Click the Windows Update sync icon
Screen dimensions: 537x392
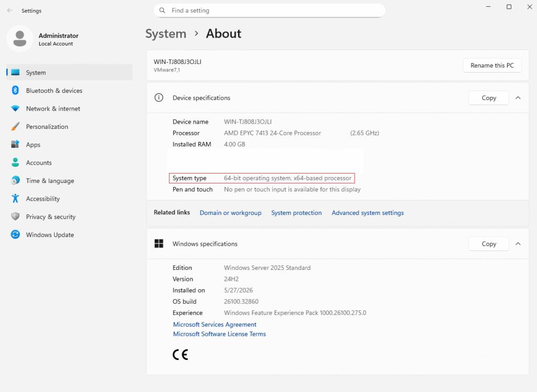click(15, 234)
